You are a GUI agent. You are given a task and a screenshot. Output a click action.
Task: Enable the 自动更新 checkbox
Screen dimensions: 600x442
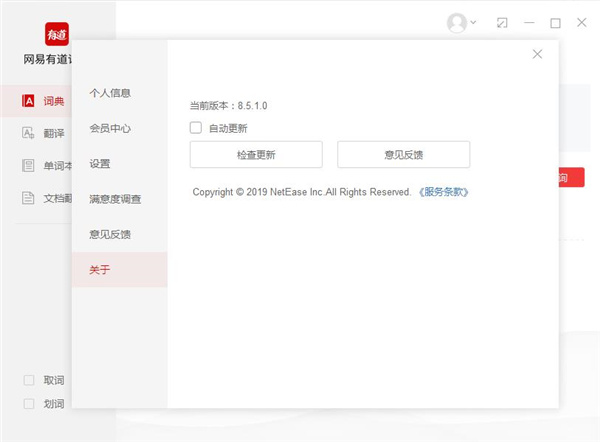(x=196, y=127)
